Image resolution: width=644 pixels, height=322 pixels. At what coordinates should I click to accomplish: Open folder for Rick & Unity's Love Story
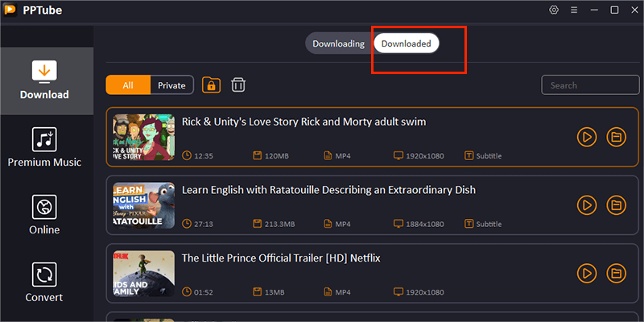tap(616, 137)
